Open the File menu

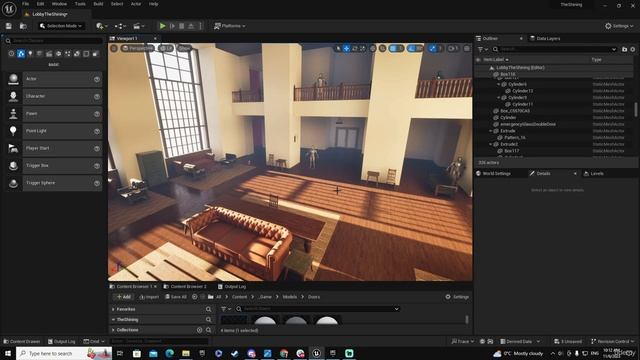click(25, 4)
